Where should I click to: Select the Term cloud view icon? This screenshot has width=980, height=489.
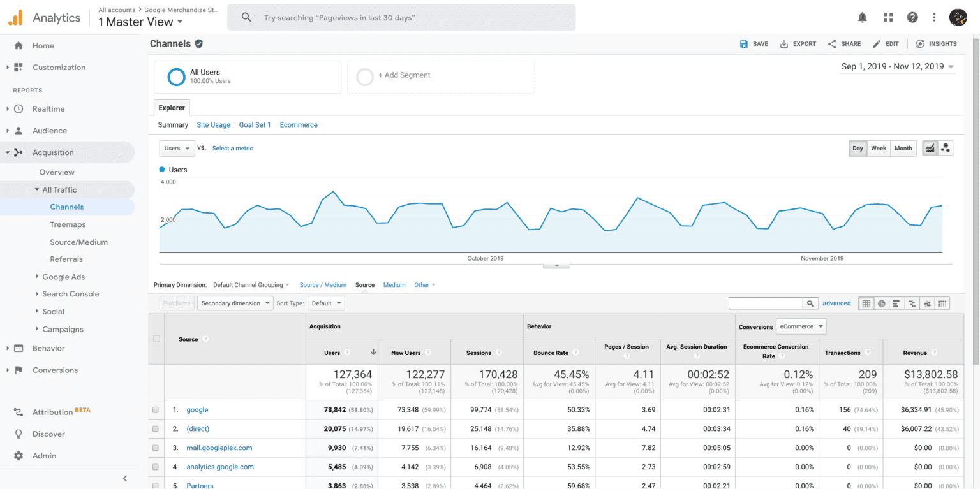[x=928, y=303]
